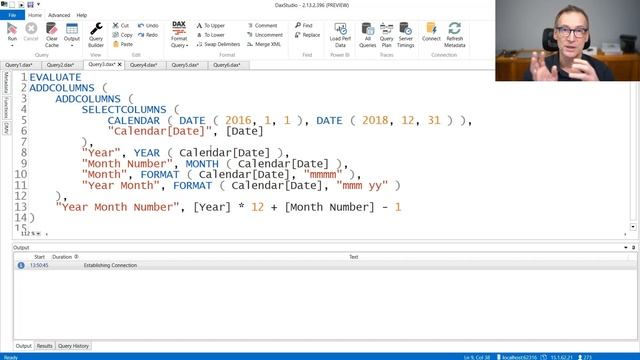Paste from the clipboard
640x360 pixels.
(x=123, y=44)
